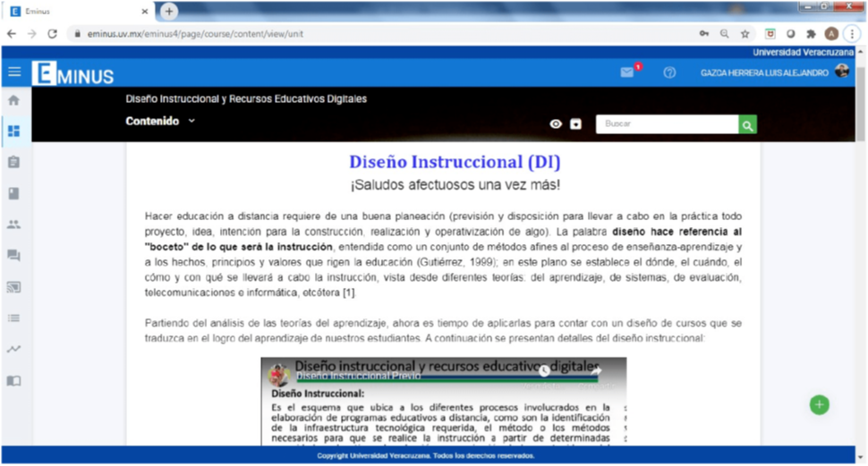Open Chrome's three-dot menu
This screenshot has width=868, height=466.
[851, 33]
